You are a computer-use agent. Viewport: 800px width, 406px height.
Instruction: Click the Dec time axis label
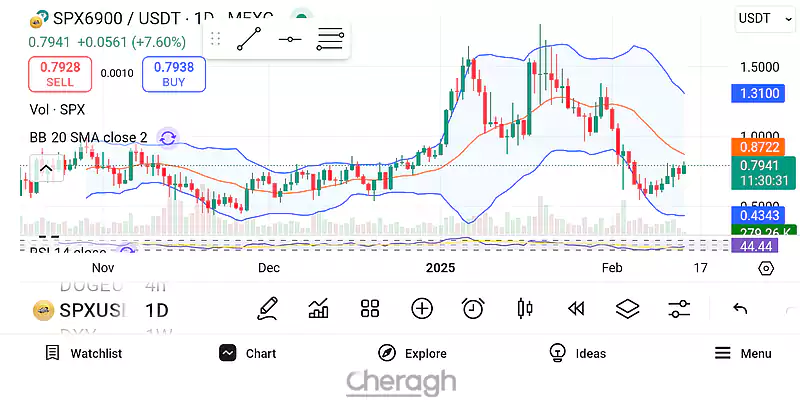tap(268, 268)
